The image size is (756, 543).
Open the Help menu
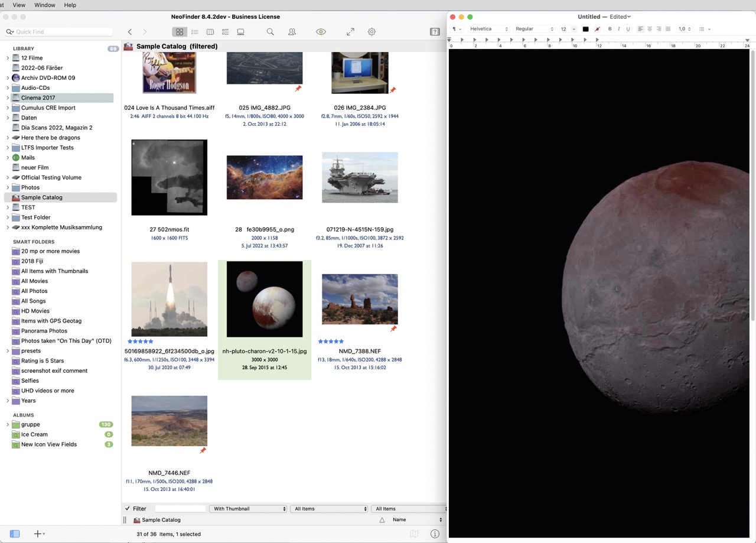[70, 5]
